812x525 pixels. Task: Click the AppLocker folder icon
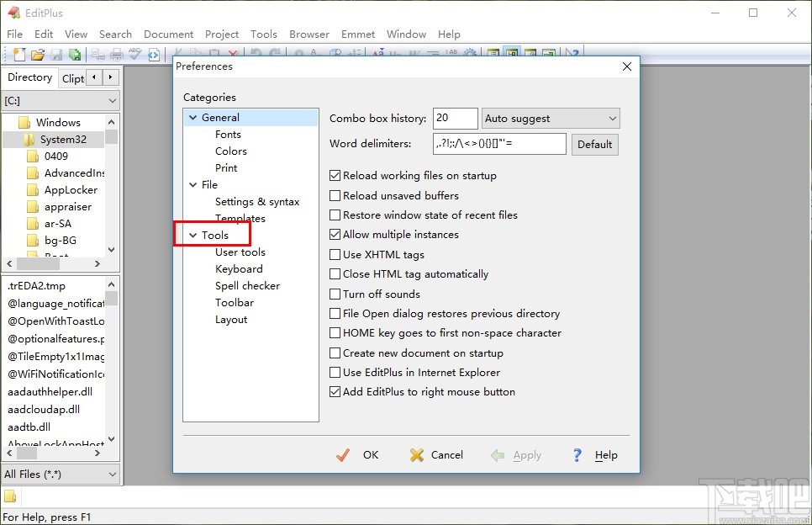tap(32, 190)
